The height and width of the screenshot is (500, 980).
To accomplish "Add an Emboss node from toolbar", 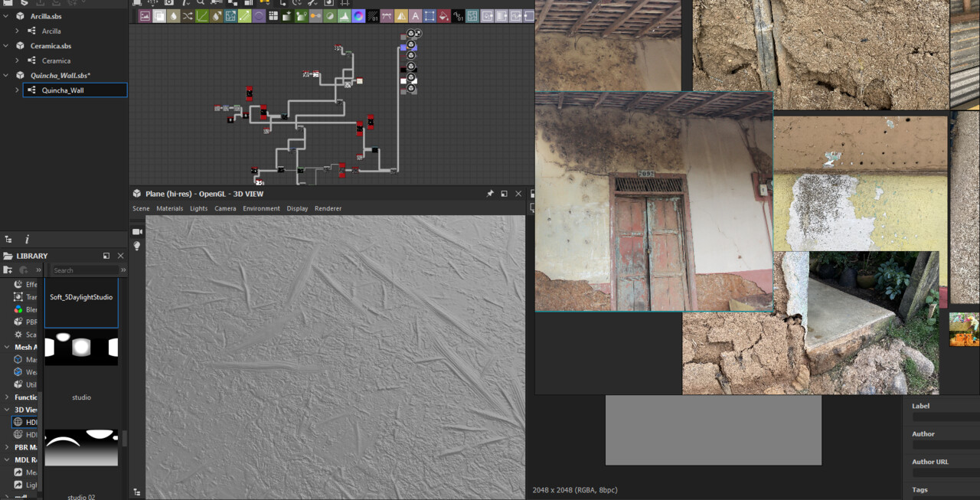I will (x=260, y=15).
